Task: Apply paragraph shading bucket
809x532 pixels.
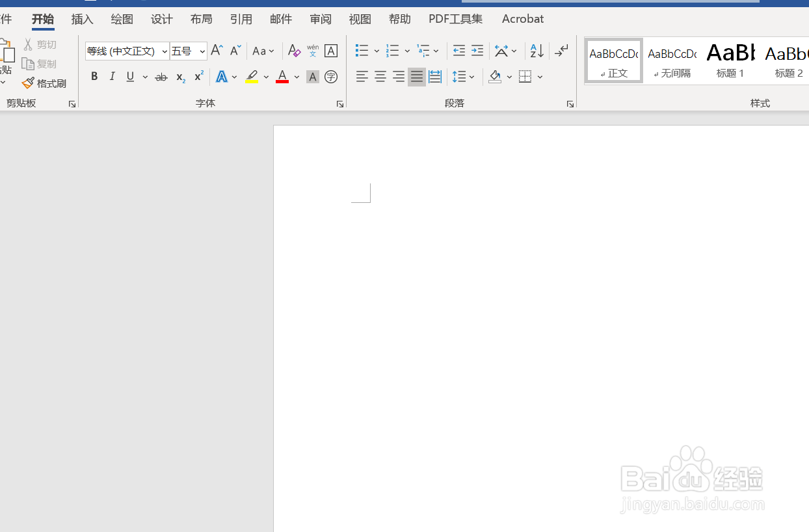Action: (495, 77)
